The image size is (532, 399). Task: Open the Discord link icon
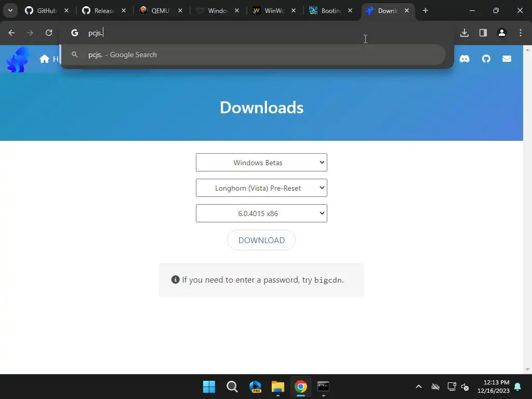point(464,59)
